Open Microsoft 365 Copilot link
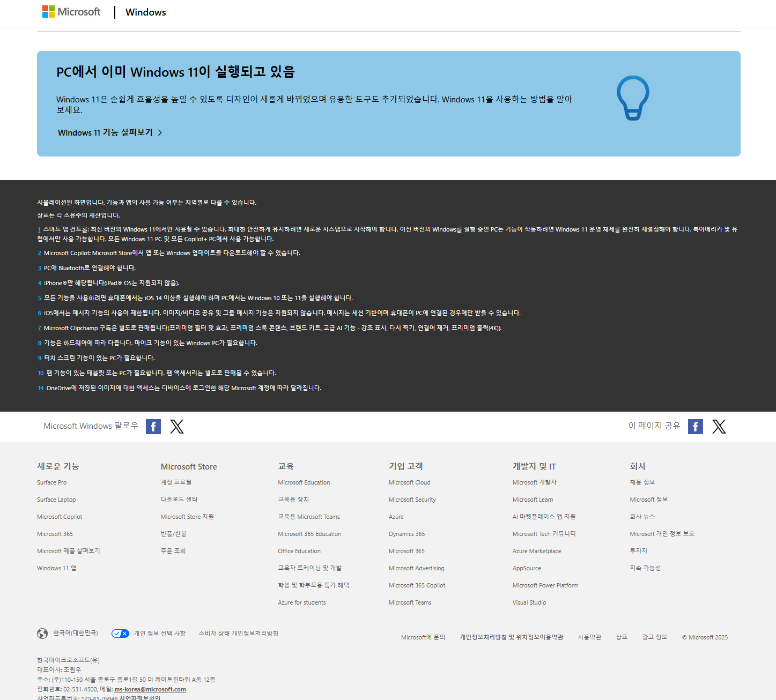Screen dimensions: 776x700 point(417,585)
